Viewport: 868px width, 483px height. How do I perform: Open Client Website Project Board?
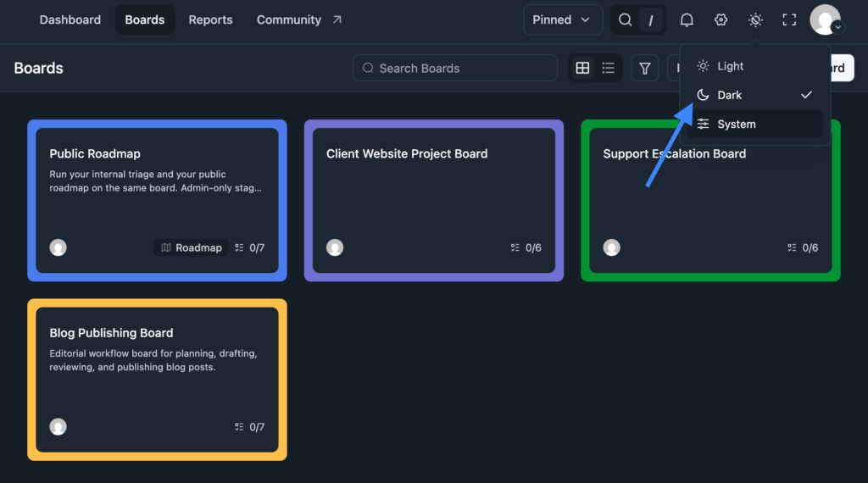[x=434, y=200]
